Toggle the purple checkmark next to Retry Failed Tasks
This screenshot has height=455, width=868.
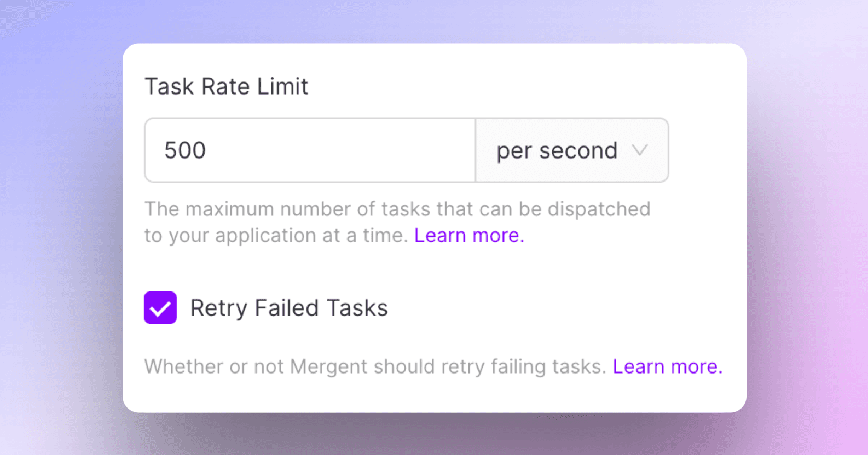pos(160,307)
